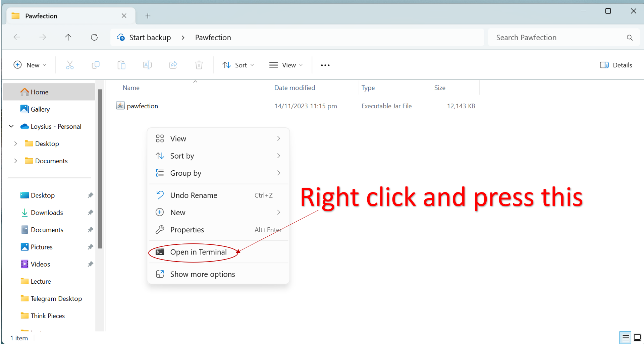The height and width of the screenshot is (344, 644).
Task: Collapse the Loysius - Personal tree node
Action: [11, 126]
